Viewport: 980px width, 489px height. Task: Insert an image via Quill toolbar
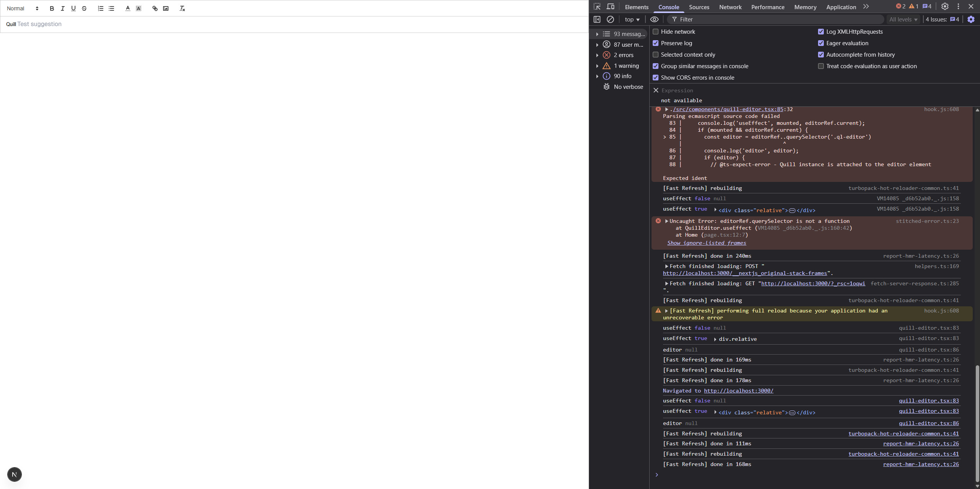coord(166,8)
